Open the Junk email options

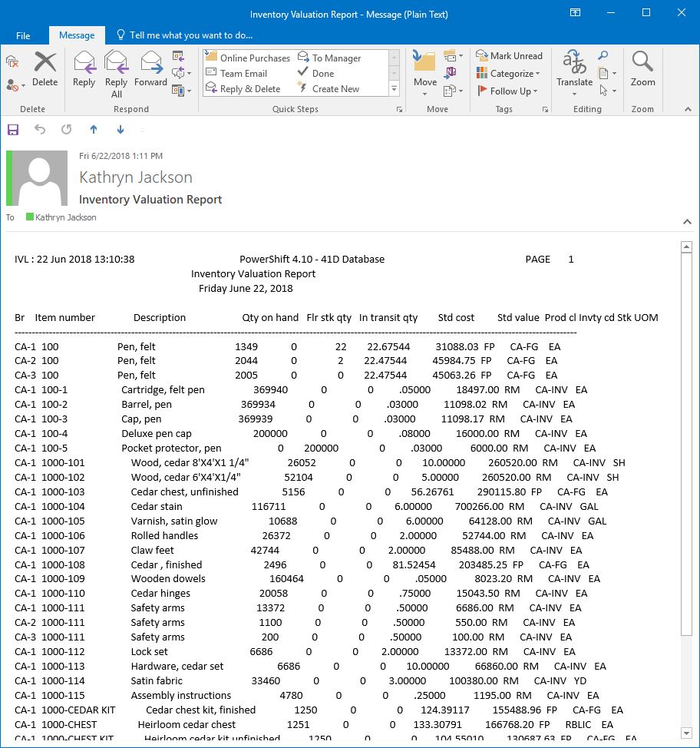coord(15,85)
